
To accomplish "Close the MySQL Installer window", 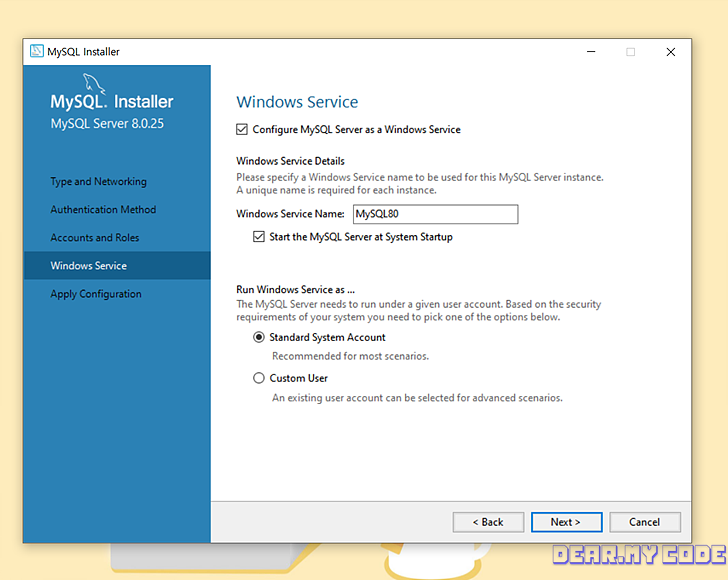I will pos(671,52).
